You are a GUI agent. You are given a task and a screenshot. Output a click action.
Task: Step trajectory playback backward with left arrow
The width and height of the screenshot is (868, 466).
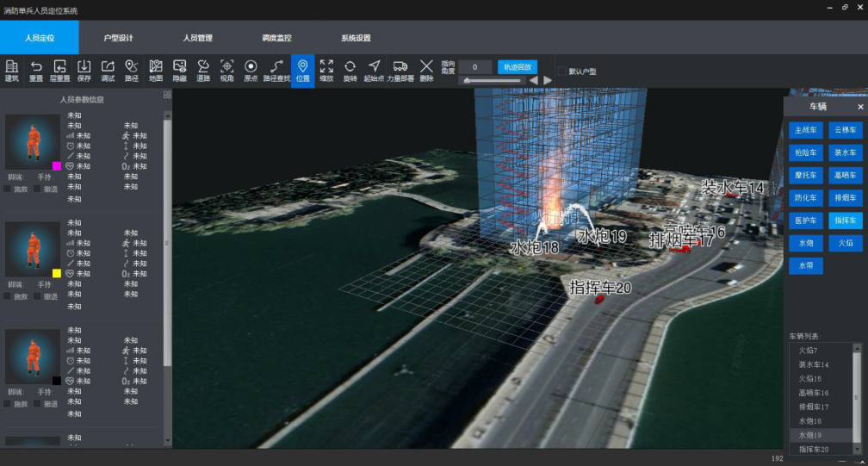534,80
